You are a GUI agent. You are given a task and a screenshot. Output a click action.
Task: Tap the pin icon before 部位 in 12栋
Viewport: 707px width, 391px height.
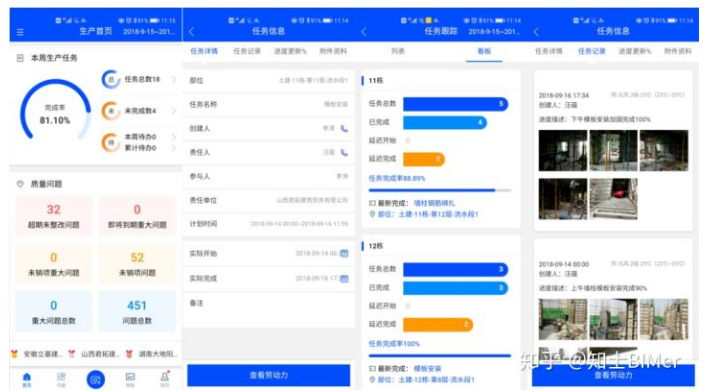click(x=372, y=380)
